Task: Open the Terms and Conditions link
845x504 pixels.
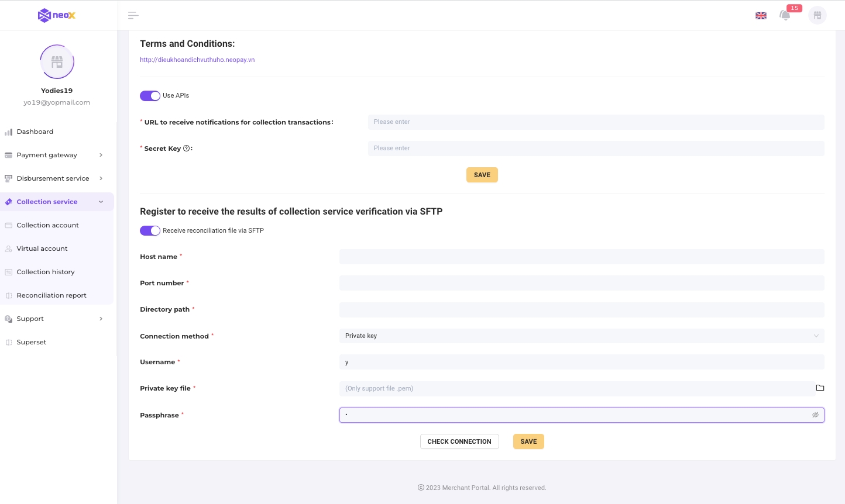Action: 197,60
